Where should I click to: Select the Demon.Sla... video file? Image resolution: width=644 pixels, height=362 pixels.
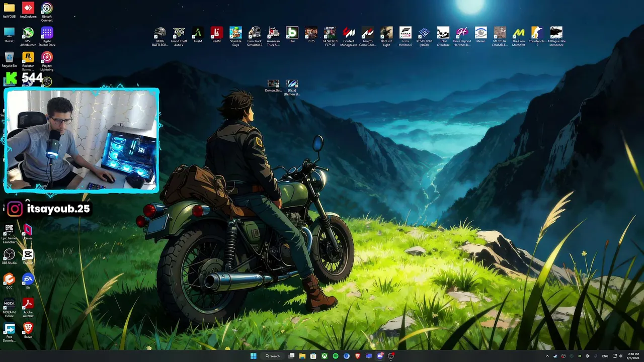point(273,86)
